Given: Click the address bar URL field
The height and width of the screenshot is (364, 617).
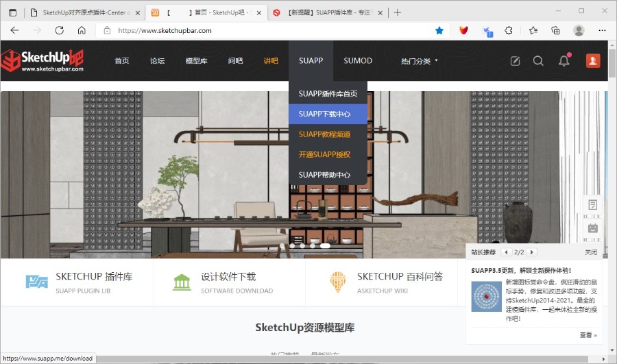Looking at the screenshot, I should (x=271, y=30).
